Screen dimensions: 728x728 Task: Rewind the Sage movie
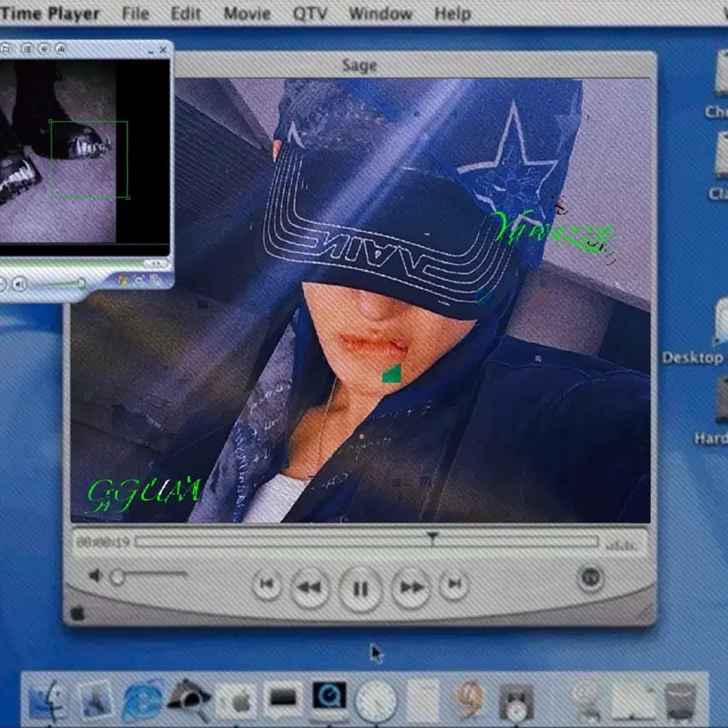click(x=310, y=587)
